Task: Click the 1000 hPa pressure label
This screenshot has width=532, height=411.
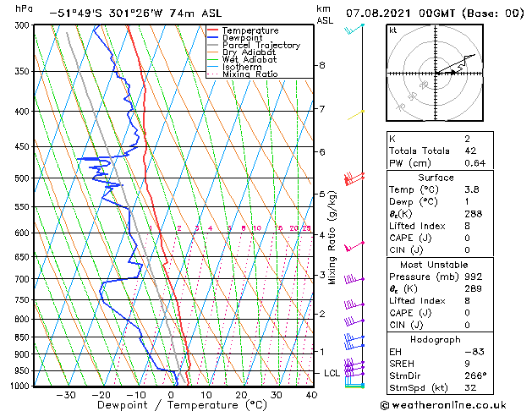Action: click(21, 386)
